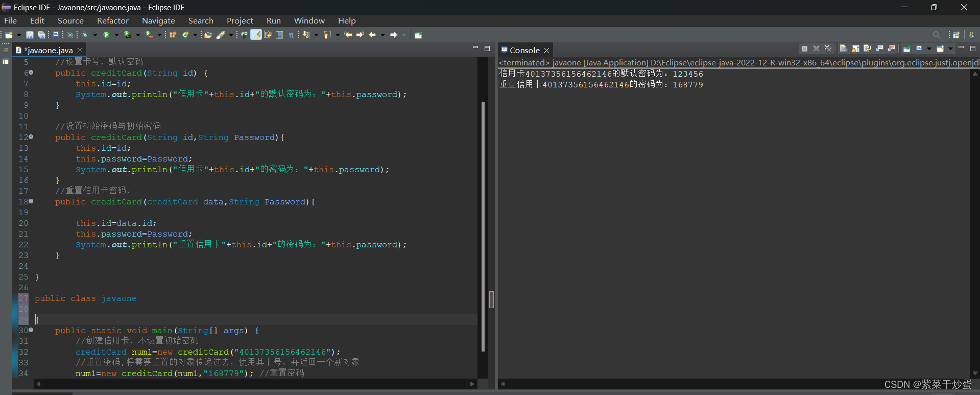
Task: Go to last edit location arrow
Action: pyautogui.click(x=348, y=35)
